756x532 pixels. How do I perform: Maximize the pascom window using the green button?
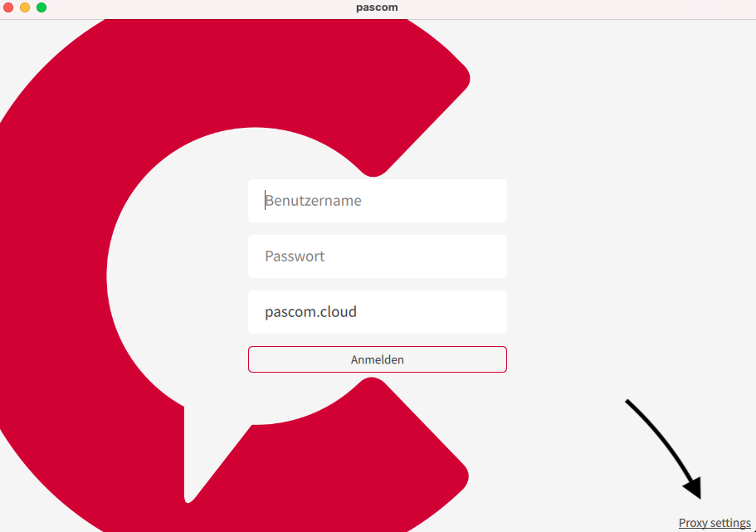(41, 7)
